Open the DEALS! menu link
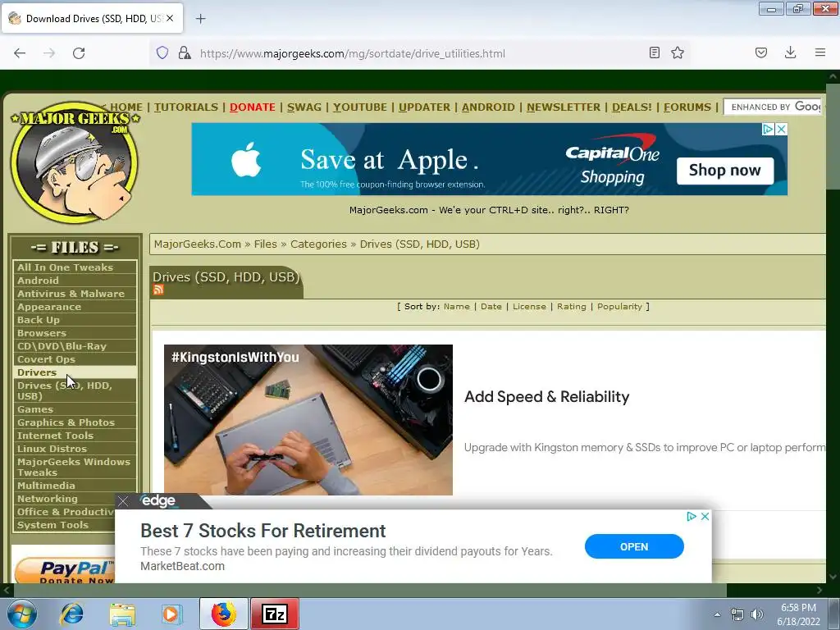 pyautogui.click(x=632, y=107)
